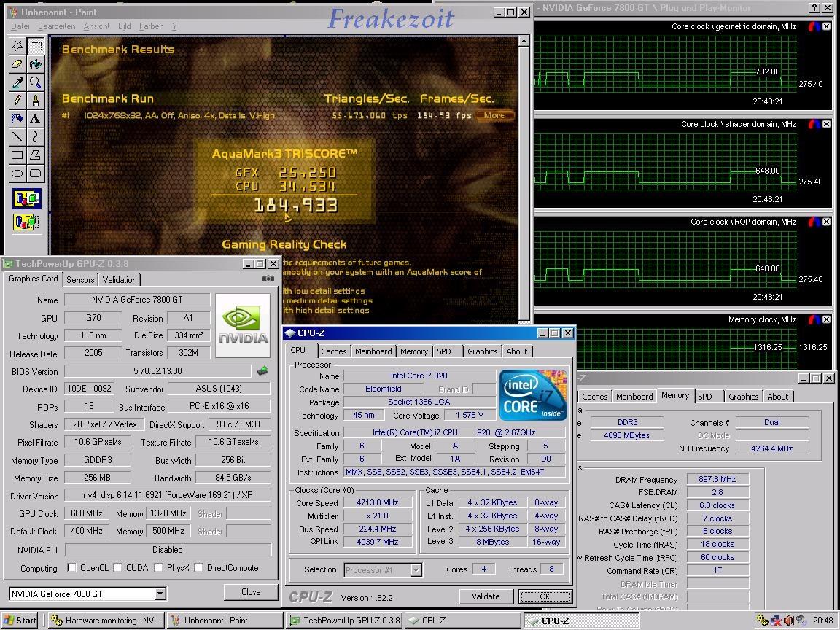This screenshot has height=630, width=840.
Task: Switch to Unbenannt - Paint taskbar button
Action: (225, 621)
